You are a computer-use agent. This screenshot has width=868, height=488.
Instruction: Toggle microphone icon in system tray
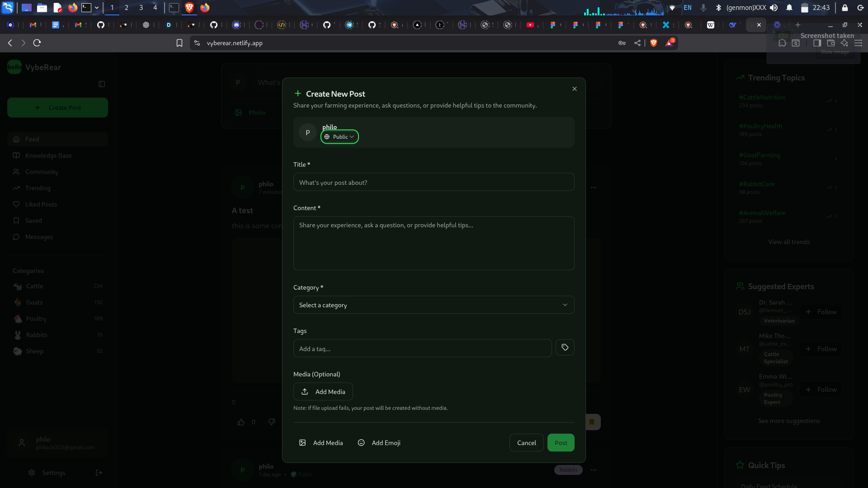pos(703,8)
